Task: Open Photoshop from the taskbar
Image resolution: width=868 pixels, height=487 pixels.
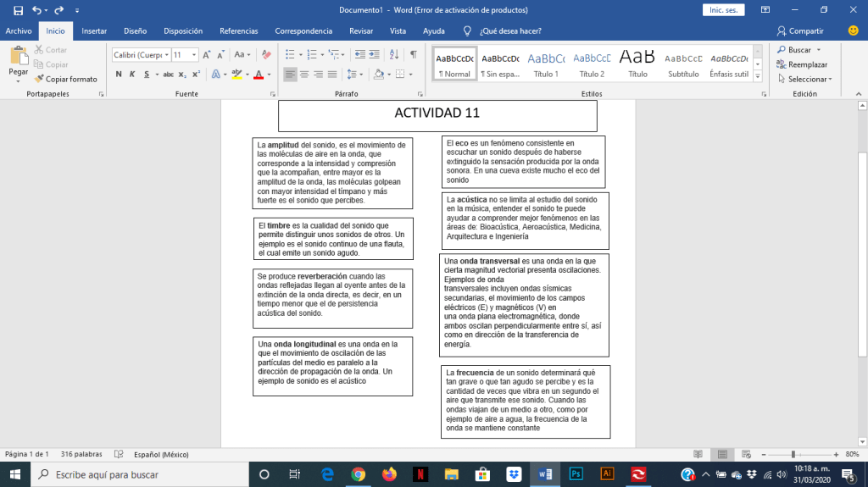Action: tap(576, 474)
